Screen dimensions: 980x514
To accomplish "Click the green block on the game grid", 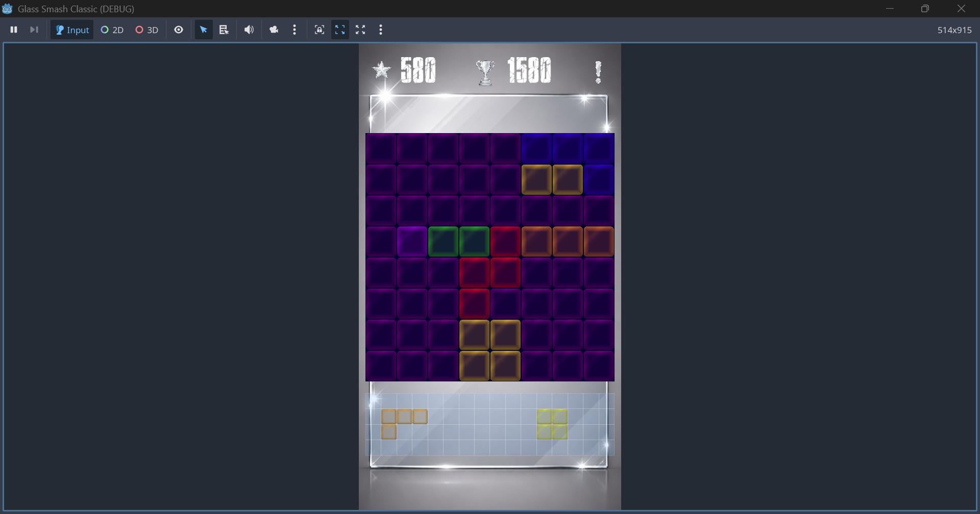I will 442,241.
